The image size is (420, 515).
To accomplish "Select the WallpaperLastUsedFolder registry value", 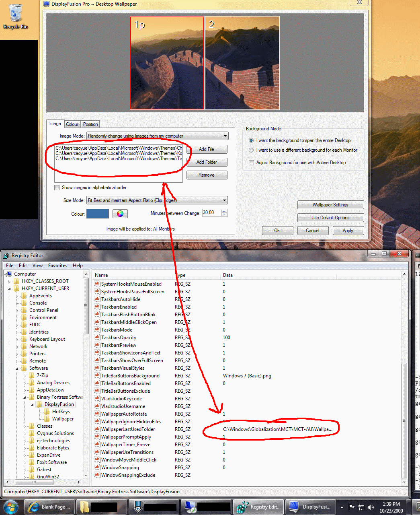I will click(x=128, y=429).
